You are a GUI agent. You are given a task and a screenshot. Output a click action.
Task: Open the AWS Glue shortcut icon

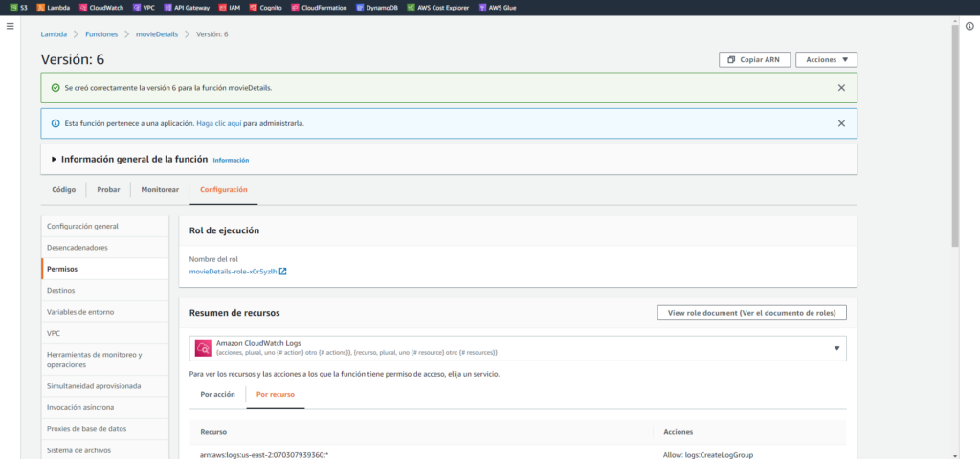[x=481, y=8]
